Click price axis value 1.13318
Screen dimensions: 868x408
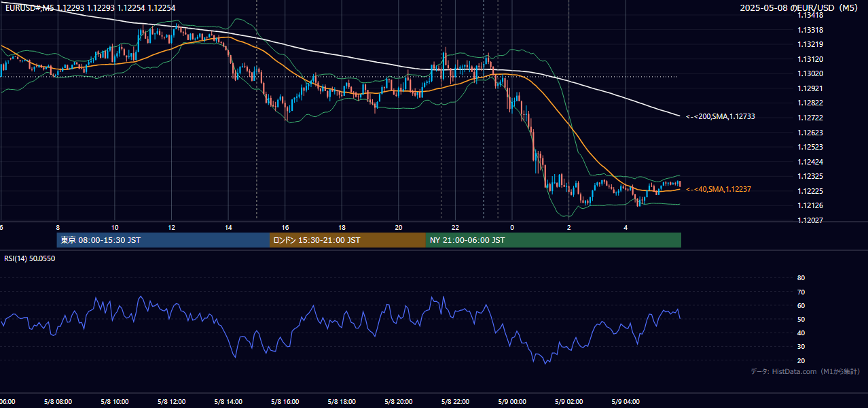coord(812,30)
